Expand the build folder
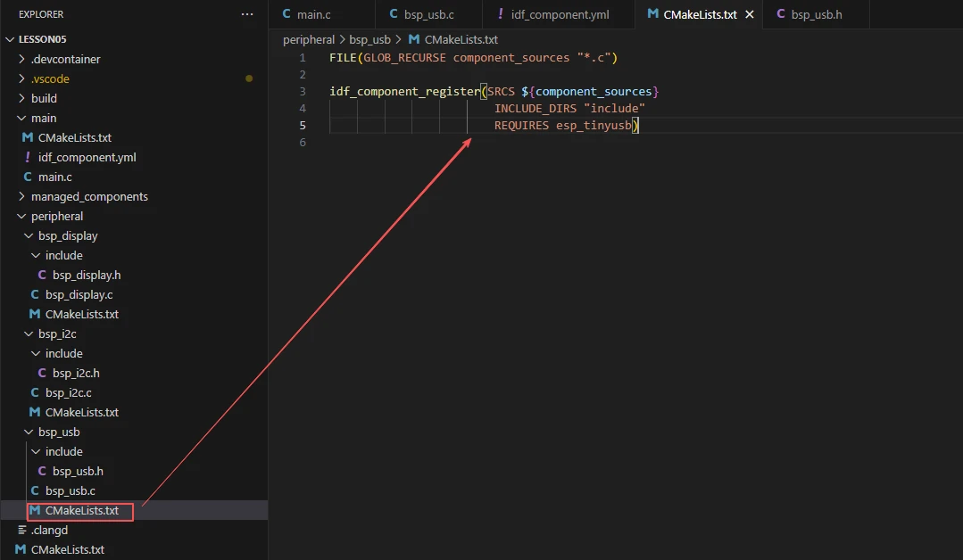Viewport: 963px width, 560px height. click(x=44, y=98)
